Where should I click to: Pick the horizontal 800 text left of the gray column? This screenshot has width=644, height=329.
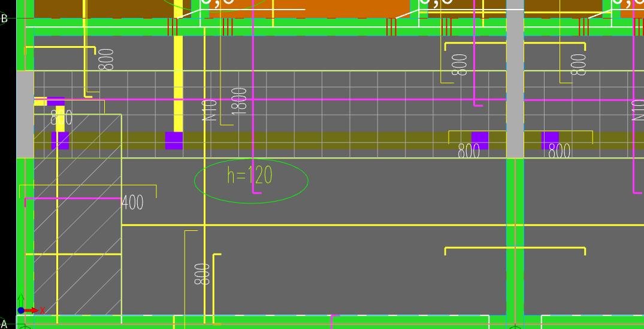468,152
